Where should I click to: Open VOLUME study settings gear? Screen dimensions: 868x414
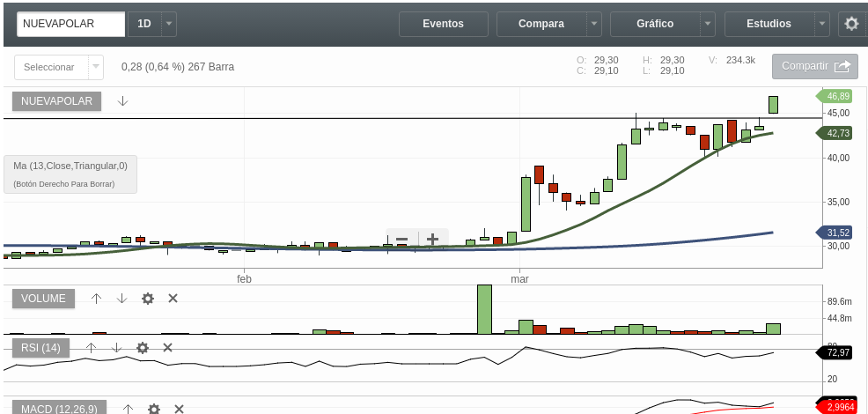pos(148,299)
